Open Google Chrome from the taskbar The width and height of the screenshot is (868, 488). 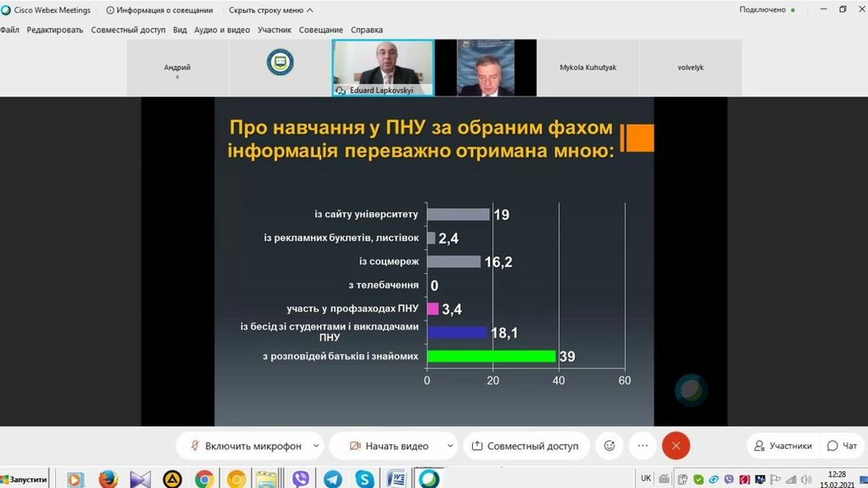[204, 480]
